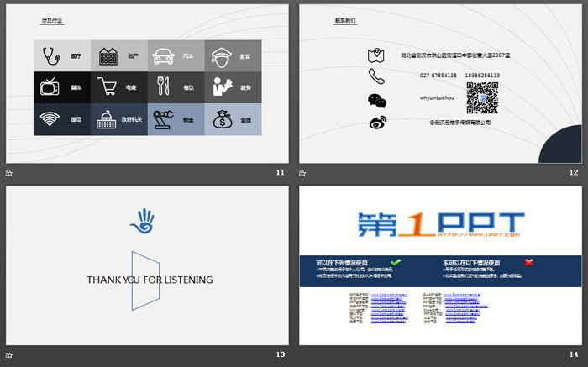Click the graduate education icon
Image resolution: width=588 pixels, height=367 pixels.
coord(222,56)
